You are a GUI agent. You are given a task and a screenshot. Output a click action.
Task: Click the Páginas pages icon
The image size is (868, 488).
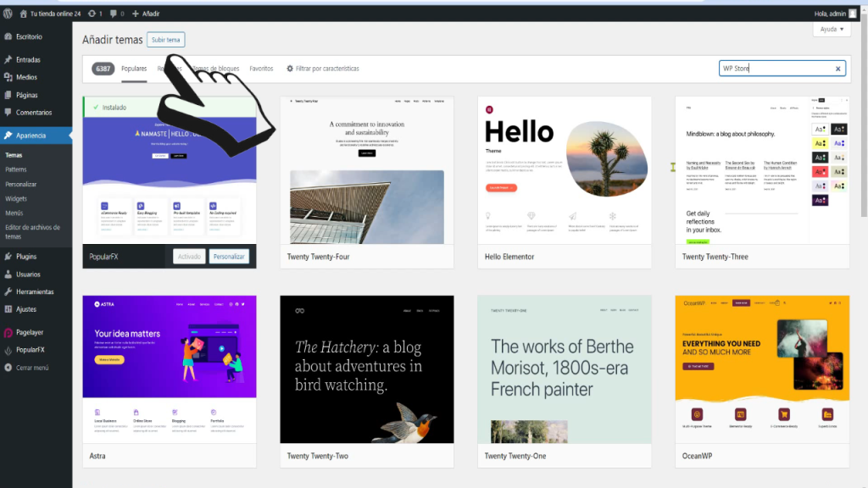coord(8,95)
